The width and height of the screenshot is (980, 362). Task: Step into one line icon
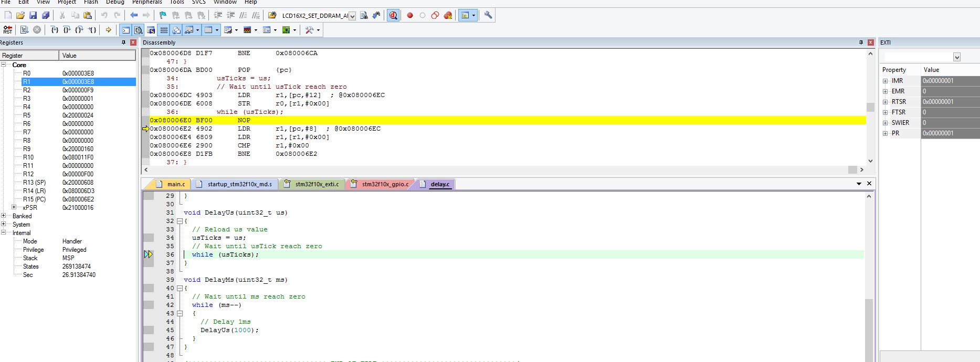pos(55,30)
